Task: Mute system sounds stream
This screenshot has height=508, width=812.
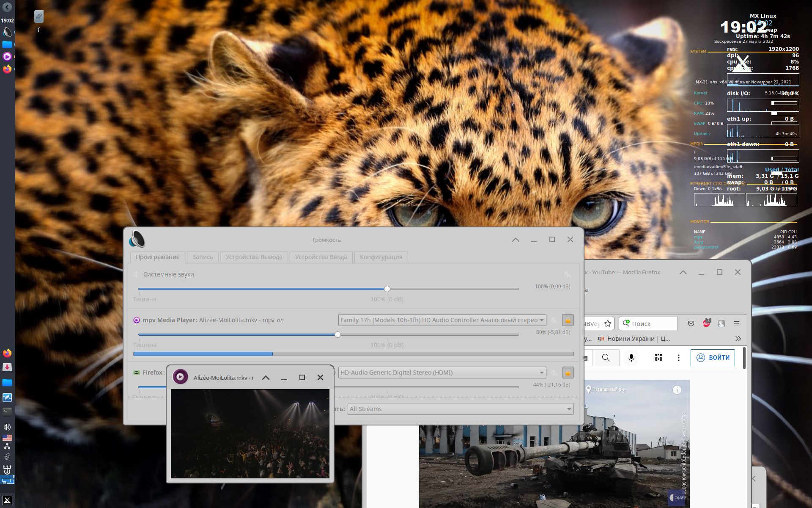Action: coord(568,274)
